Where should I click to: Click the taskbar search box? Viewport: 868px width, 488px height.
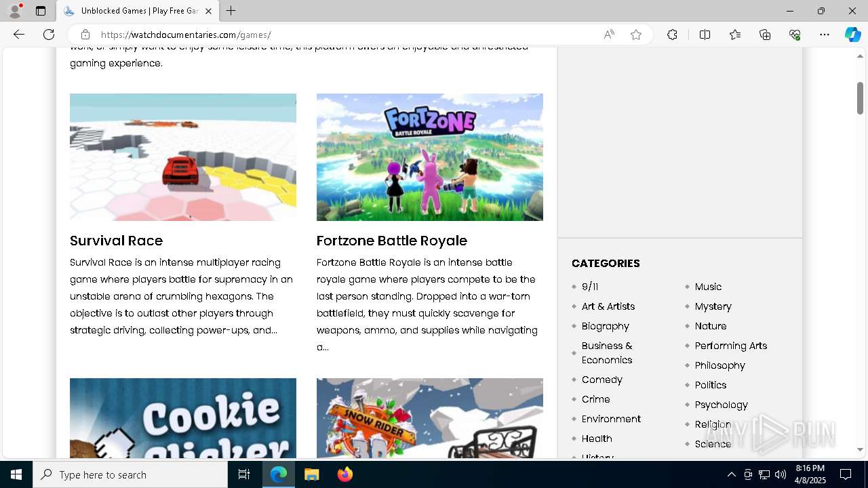click(x=130, y=474)
